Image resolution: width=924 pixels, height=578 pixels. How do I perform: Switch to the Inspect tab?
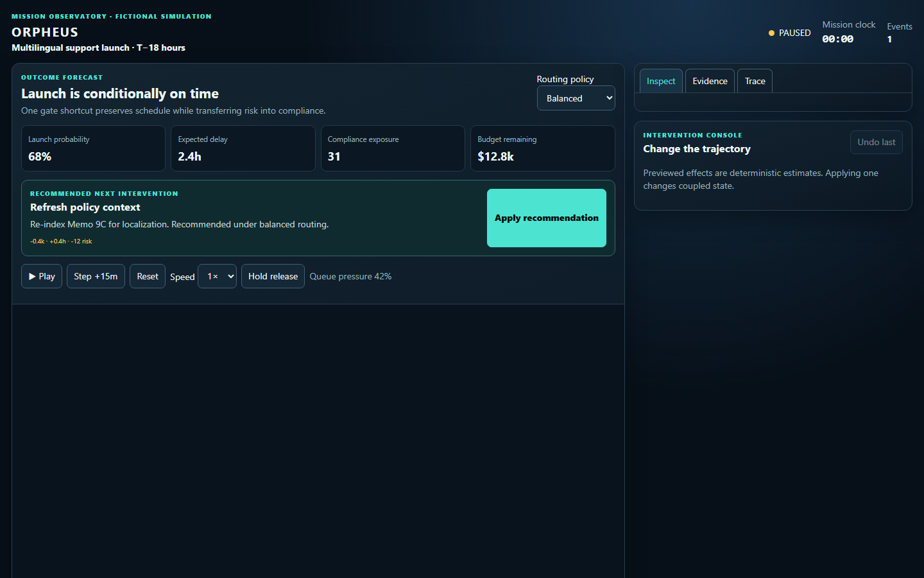(661, 81)
